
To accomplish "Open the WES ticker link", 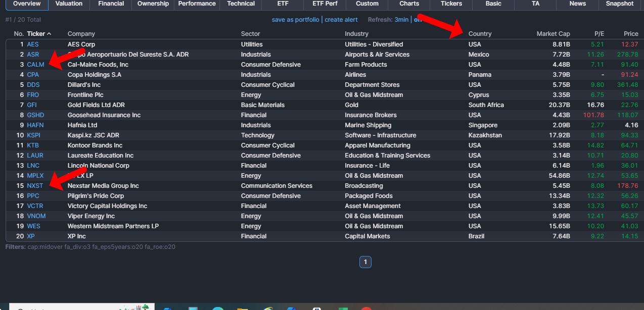I will pyautogui.click(x=33, y=226).
